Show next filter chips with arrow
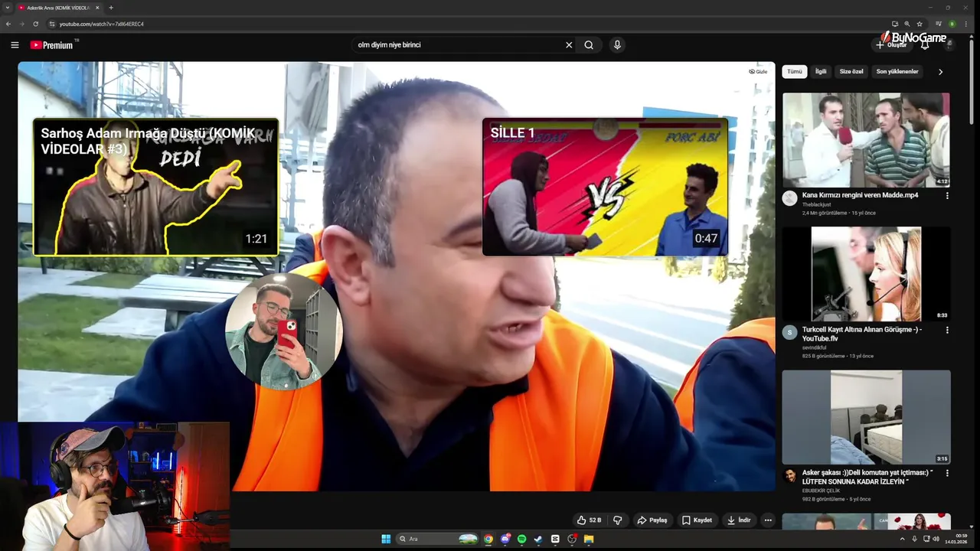Viewport: 980px width, 551px height. click(x=940, y=71)
